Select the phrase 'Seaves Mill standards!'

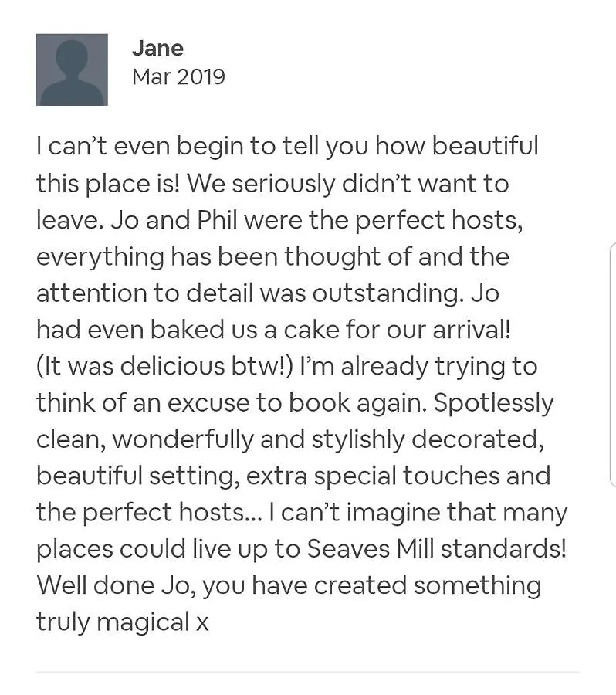point(436,549)
